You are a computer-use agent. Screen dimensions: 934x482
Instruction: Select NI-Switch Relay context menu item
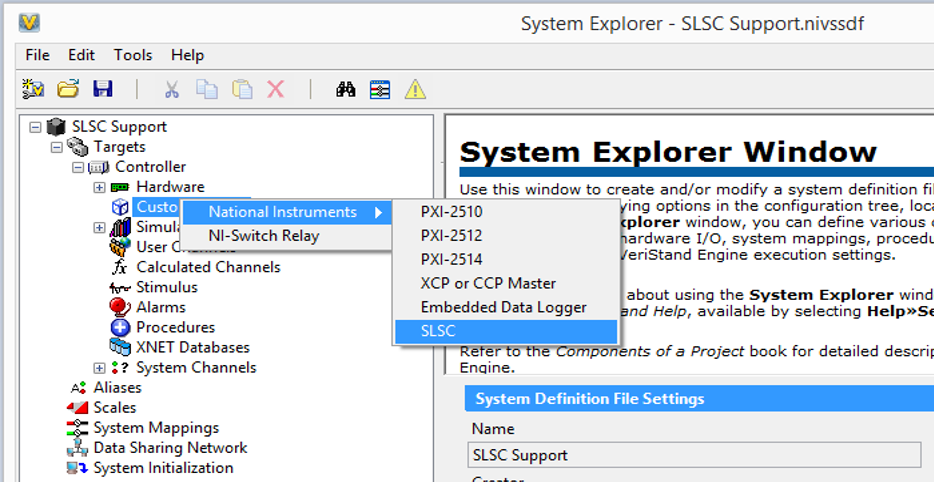coord(264,236)
